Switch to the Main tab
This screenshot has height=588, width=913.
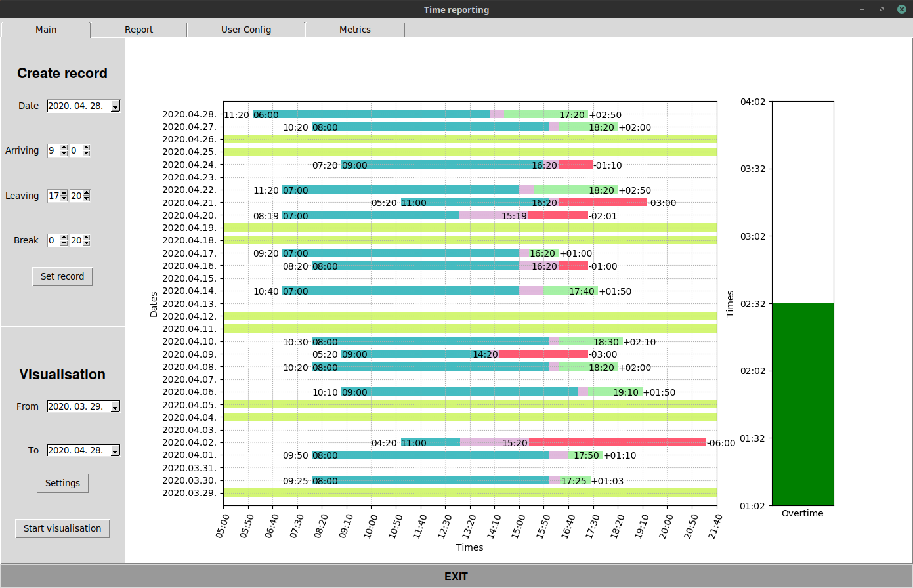(46, 30)
